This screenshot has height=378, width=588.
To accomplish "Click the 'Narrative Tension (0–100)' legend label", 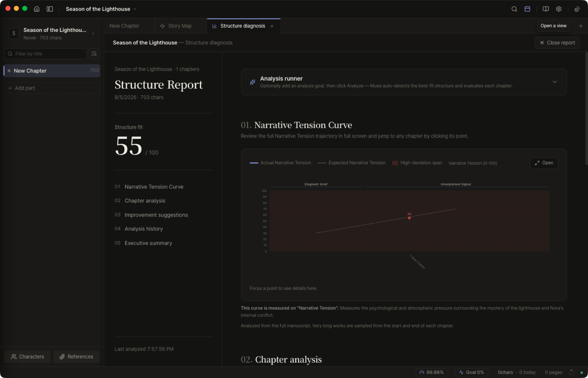I will tap(473, 163).
